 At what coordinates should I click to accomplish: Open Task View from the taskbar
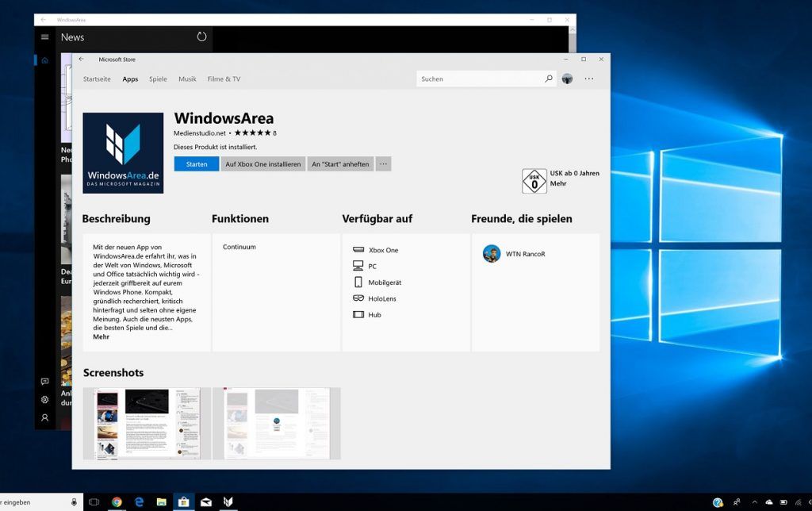[94, 502]
